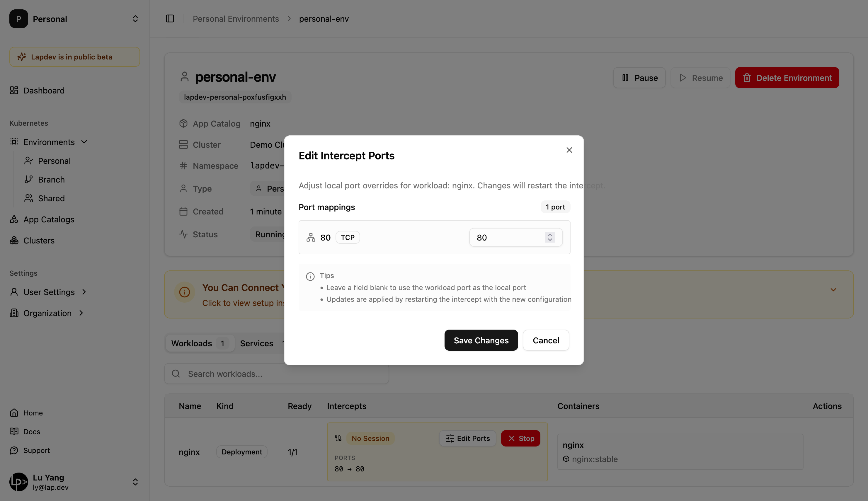Toggle the sidebar panel icon
Screen dimensions: 868x501
coord(170,18)
